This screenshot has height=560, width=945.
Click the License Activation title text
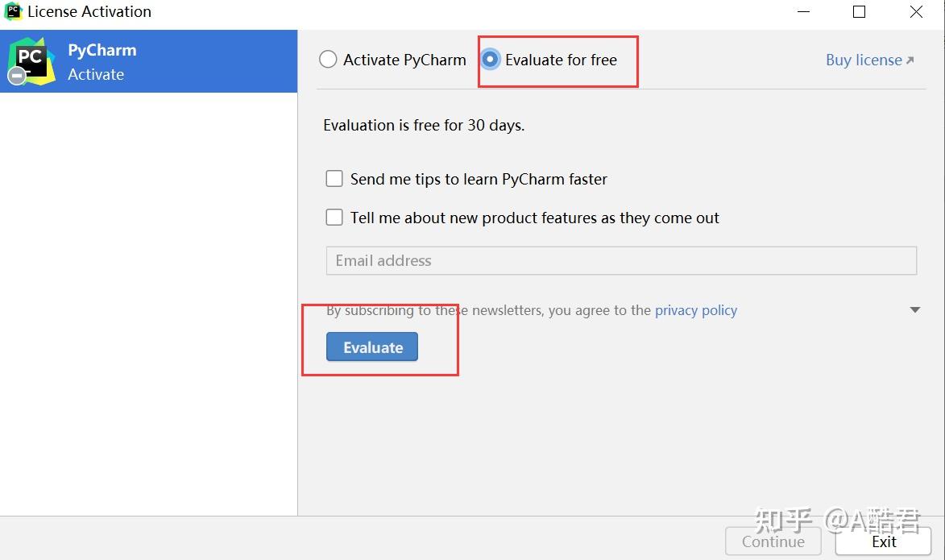click(x=89, y=11)
